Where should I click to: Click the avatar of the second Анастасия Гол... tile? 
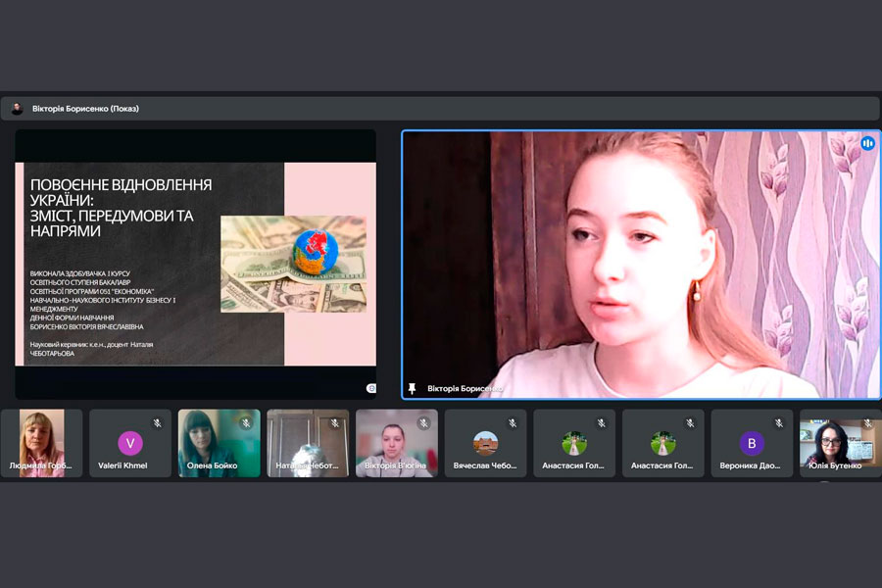pyautogui.click(x=663, y=443)
